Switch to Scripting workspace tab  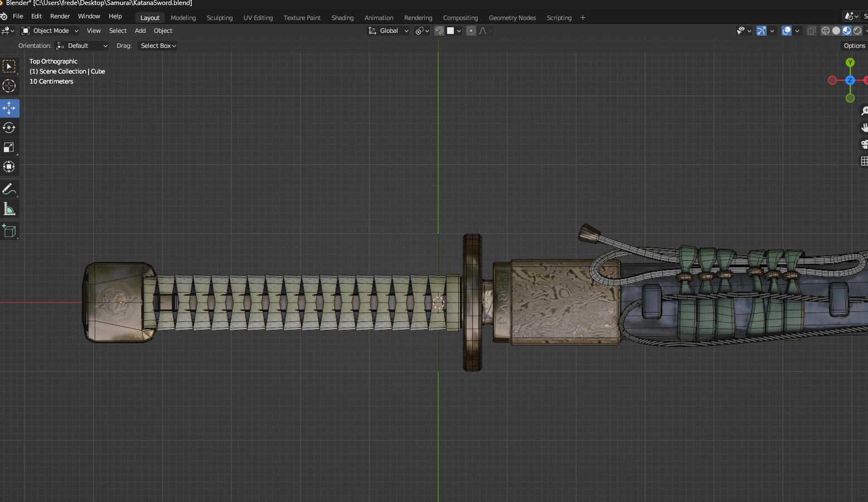point(559,18)
